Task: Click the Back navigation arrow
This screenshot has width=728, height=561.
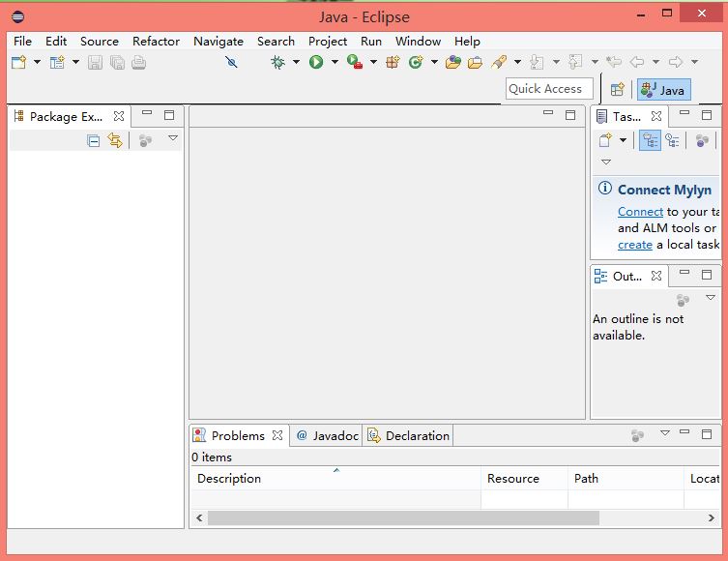Action: click(x=637, y=62)
